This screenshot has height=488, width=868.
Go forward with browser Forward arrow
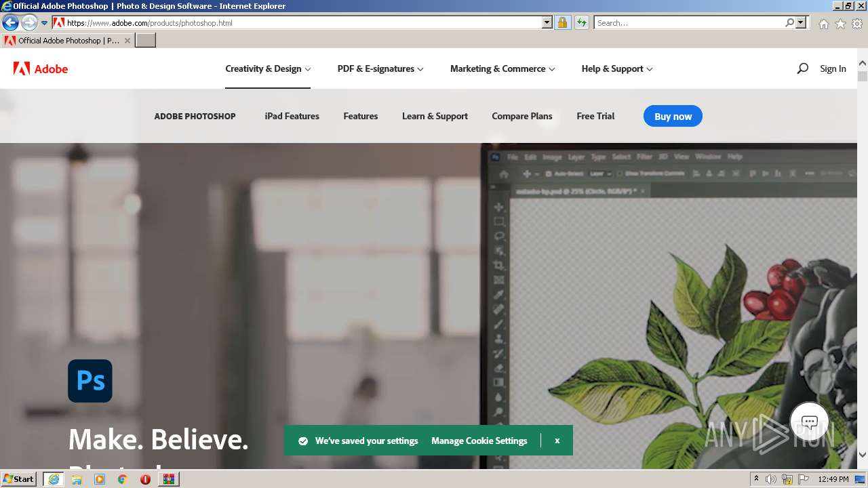[x=29, y=22]
